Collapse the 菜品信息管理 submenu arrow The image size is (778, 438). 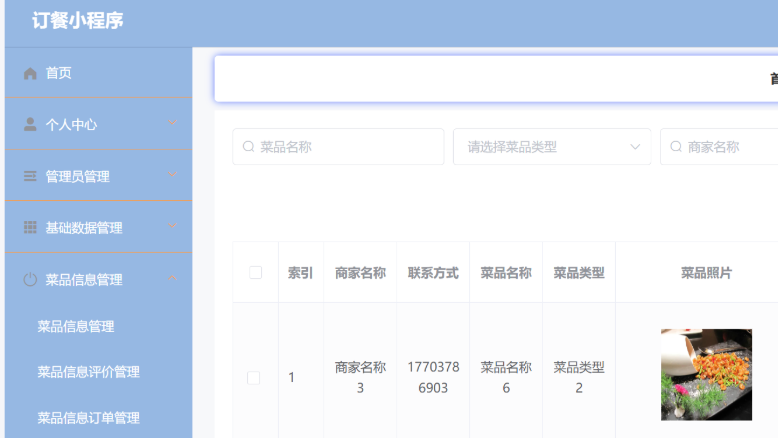click(x=172, y=279)
